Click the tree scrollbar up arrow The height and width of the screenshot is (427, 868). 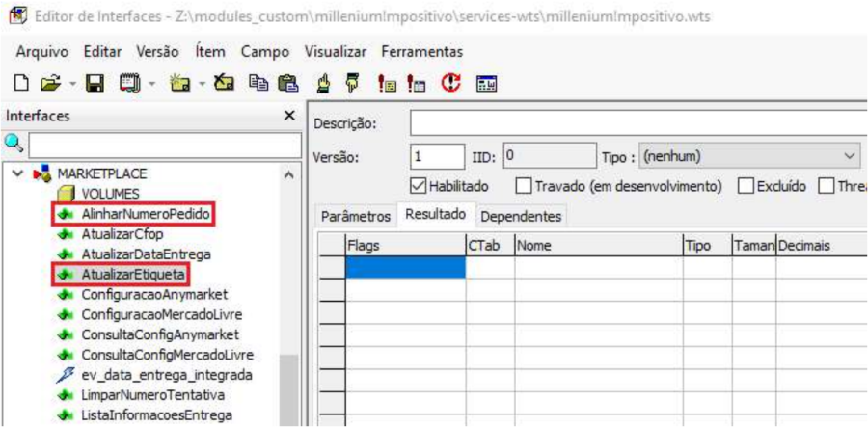tap(289, 174)
